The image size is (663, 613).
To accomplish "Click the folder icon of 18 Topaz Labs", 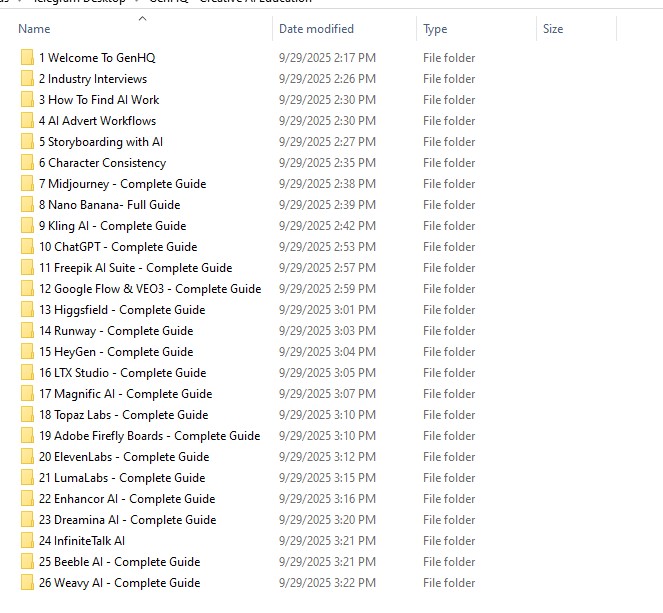I will point(27,415).
